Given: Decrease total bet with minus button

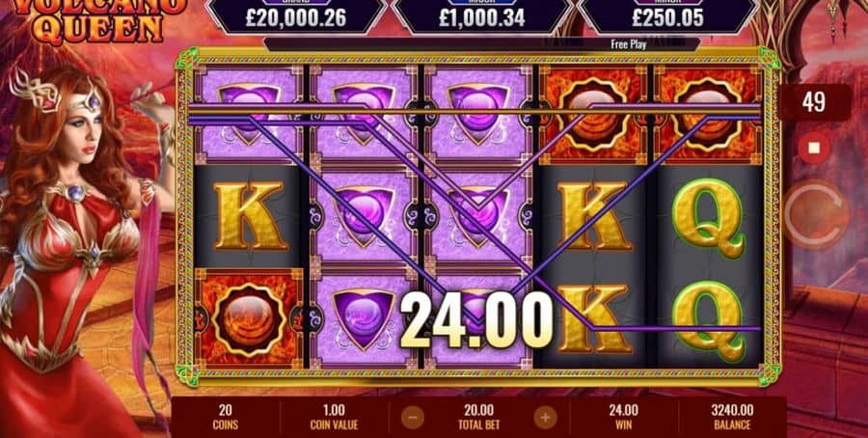Looking at the screenshot, I should coord(413,418).
